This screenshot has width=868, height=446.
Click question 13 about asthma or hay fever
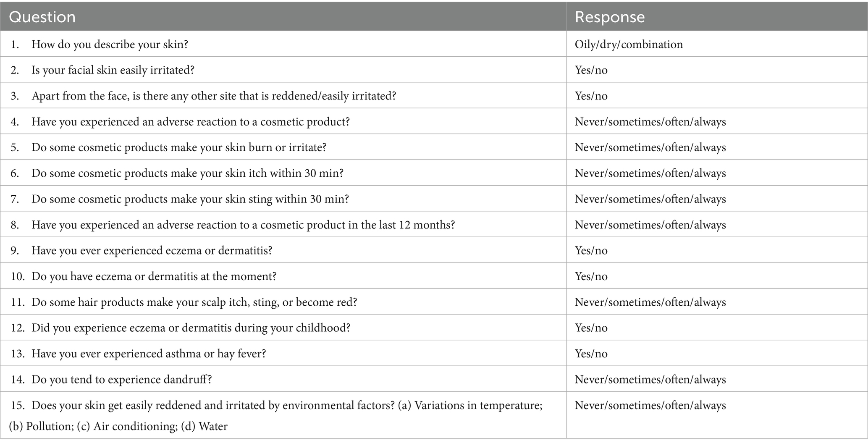click(x=149, y=354)
